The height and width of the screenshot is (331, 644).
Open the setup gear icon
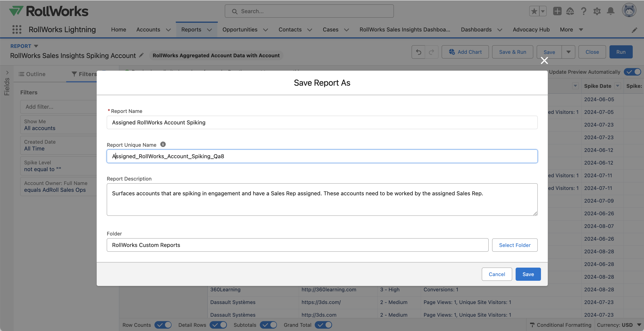(x=597, y=11)
